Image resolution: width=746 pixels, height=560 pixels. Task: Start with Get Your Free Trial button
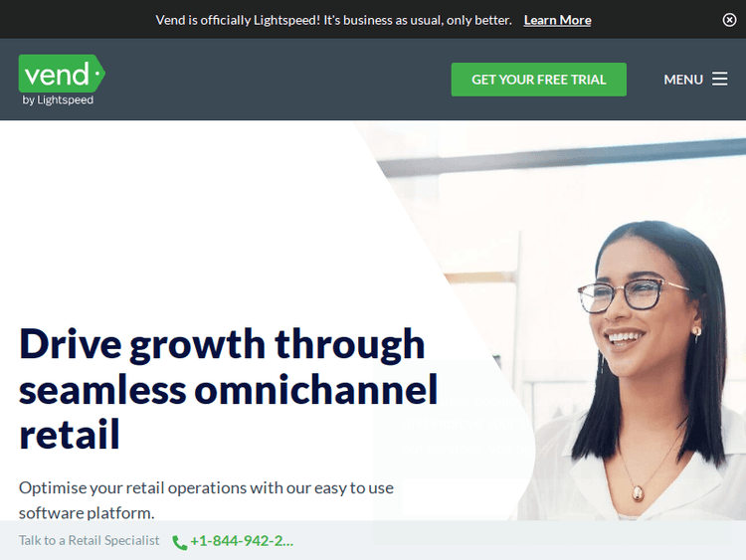pos(538,80)
